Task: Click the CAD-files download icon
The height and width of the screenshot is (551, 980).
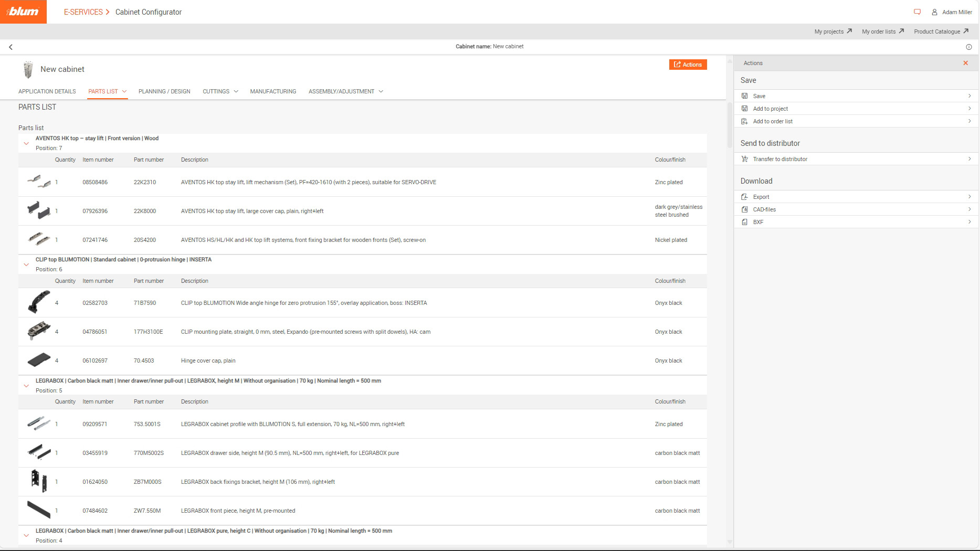Action: point(744,209)
